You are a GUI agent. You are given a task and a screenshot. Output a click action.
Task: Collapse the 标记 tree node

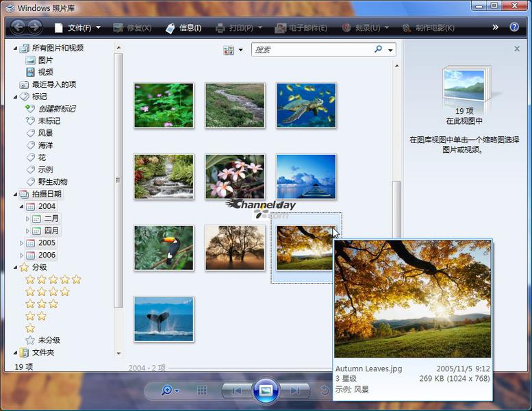[x=15, y=97]
